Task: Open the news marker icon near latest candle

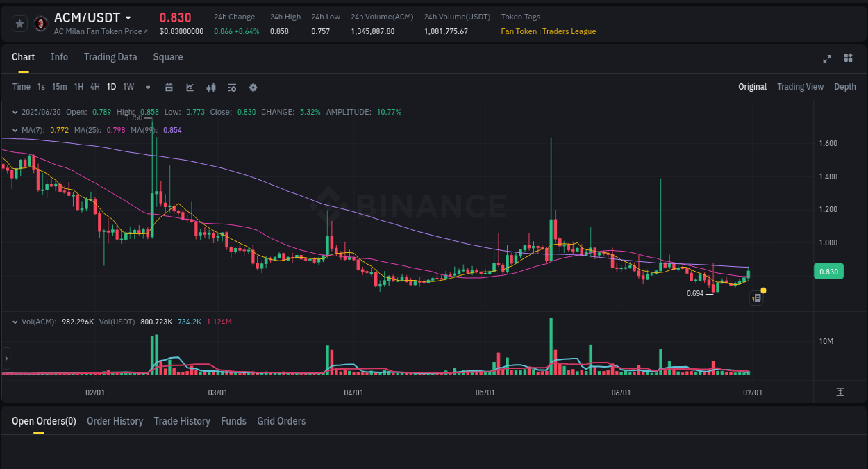Action: (x=756, y=297)
